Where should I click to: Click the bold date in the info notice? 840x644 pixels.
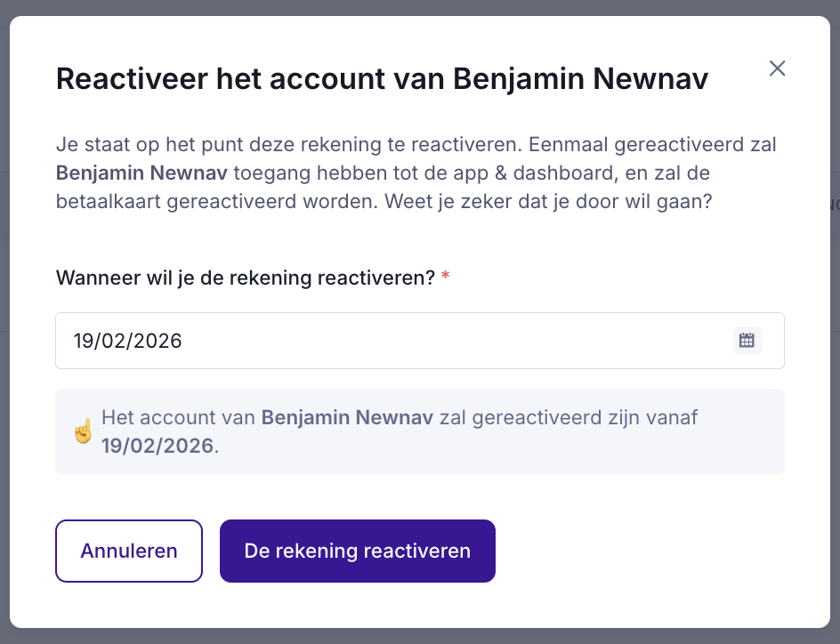pyautogui.click(x=157, y=446)
